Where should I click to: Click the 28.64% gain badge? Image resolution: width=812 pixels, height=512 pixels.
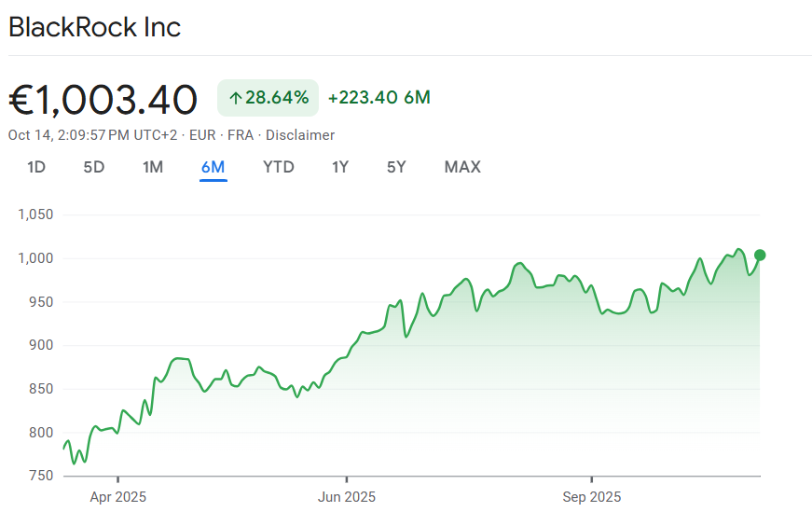click(x=268, y=98)
